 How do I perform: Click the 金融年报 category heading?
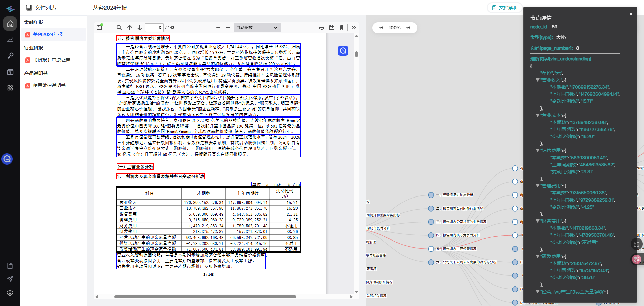pyautogui.click(x=34, y=22)
